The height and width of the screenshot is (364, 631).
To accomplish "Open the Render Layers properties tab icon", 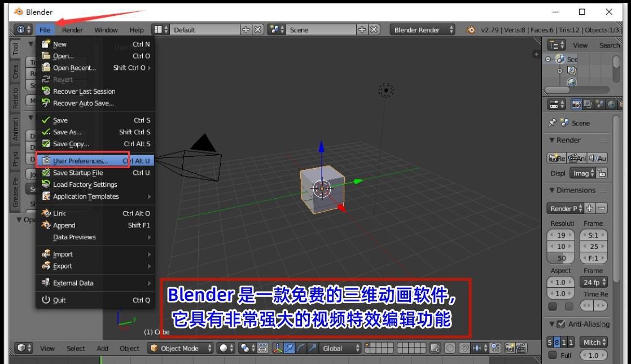I will tap(588, 104).
